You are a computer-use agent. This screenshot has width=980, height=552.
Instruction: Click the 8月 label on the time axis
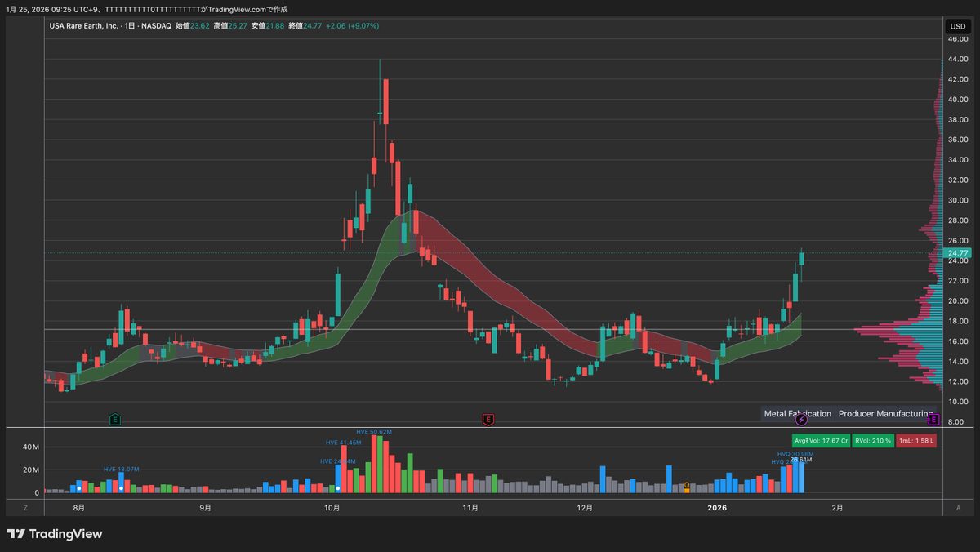click(x=78, y=508)
